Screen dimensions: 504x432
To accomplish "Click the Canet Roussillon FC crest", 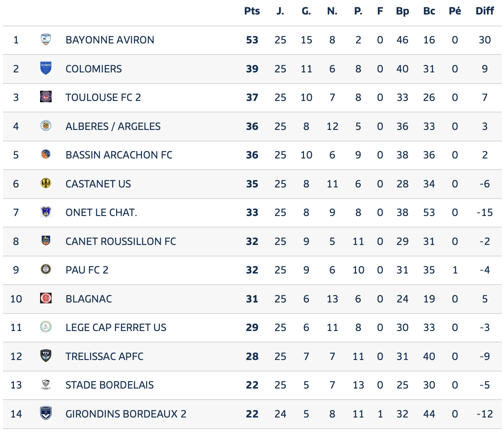I will click(46, 241).
